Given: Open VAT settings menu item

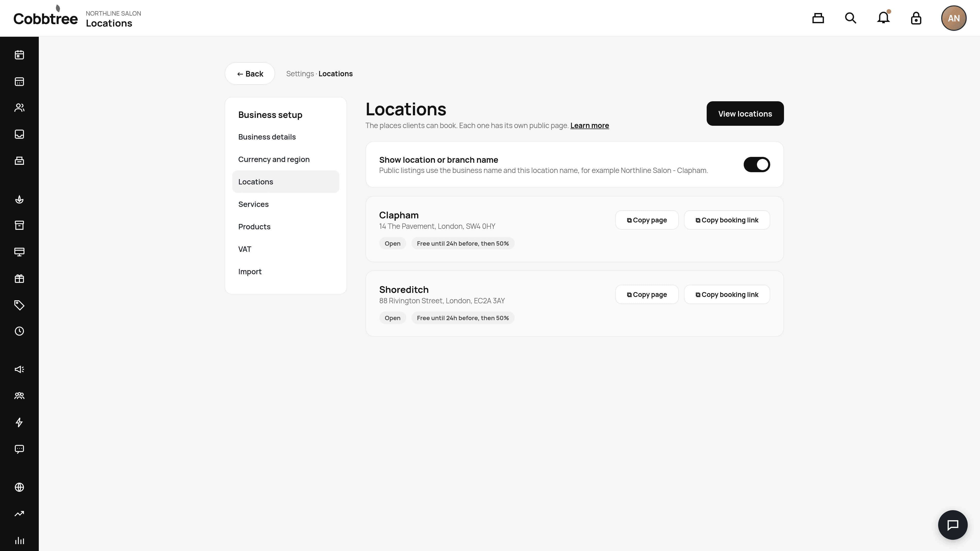Looking at the screenshot, I should click(x=286, y=249).
